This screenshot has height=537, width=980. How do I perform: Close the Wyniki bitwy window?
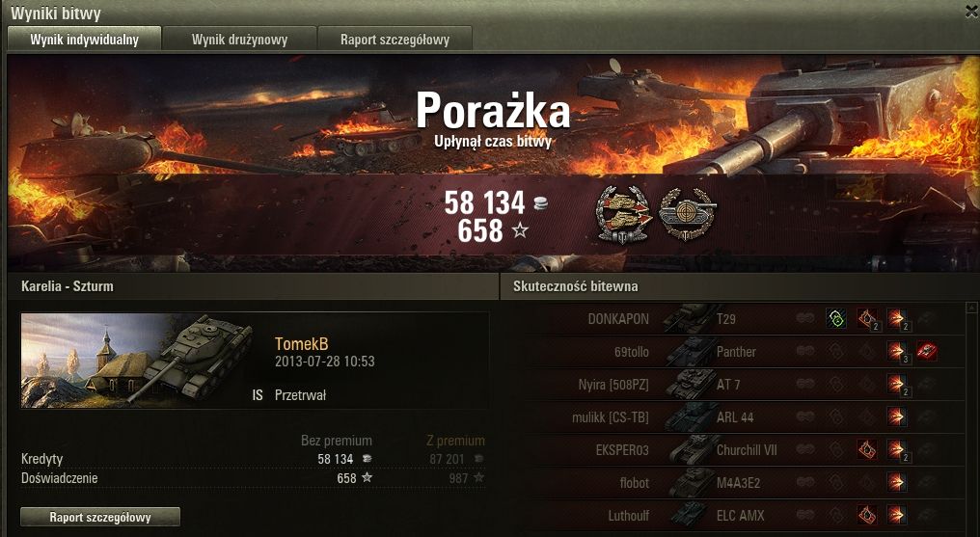[972, 12]
